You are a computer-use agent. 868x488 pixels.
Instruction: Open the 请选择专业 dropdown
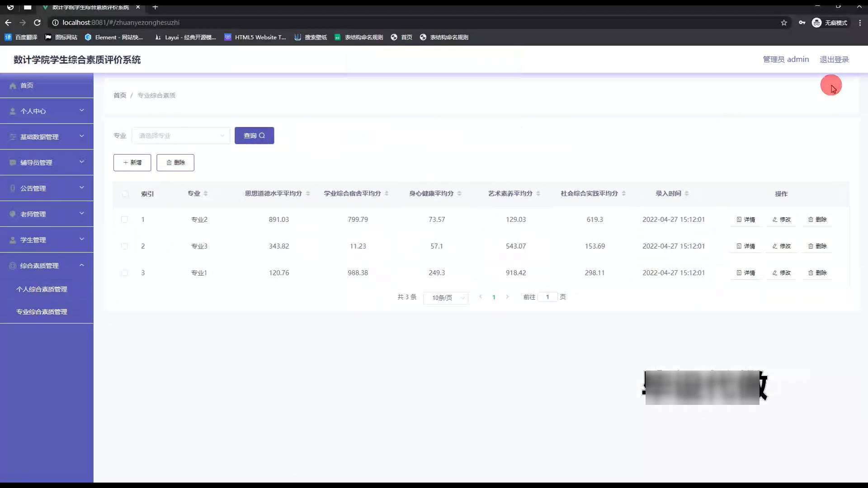(181, 136)
